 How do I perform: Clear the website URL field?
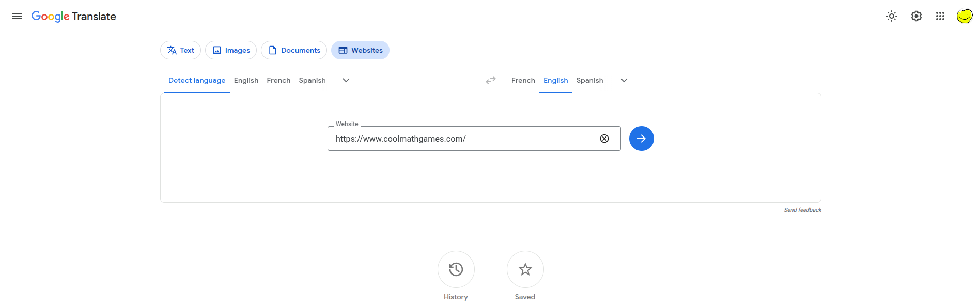point(604,139)
